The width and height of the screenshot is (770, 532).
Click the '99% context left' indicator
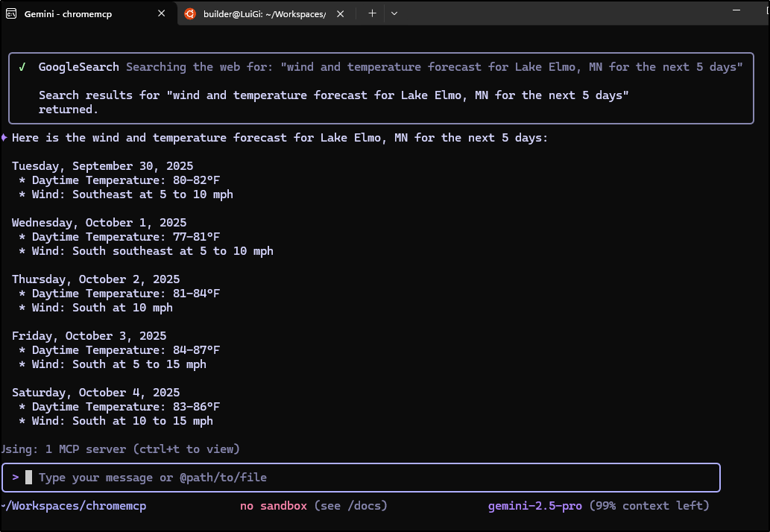tap(648, 506)
